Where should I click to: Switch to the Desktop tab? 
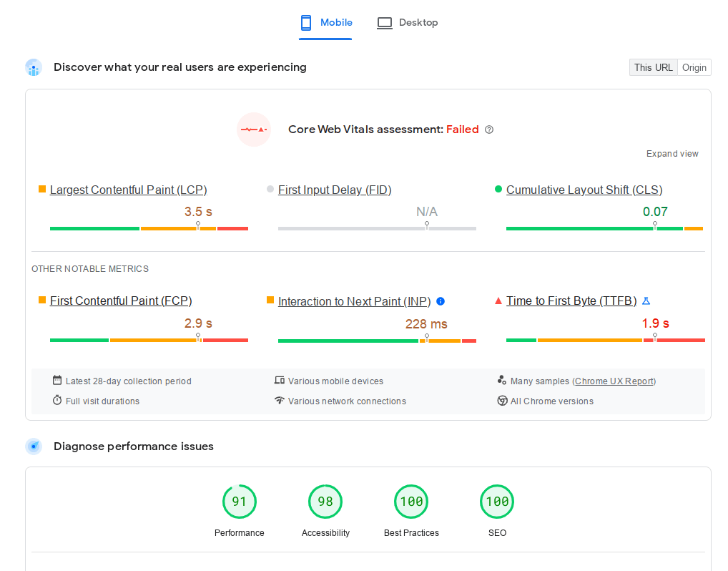[408, 22]
